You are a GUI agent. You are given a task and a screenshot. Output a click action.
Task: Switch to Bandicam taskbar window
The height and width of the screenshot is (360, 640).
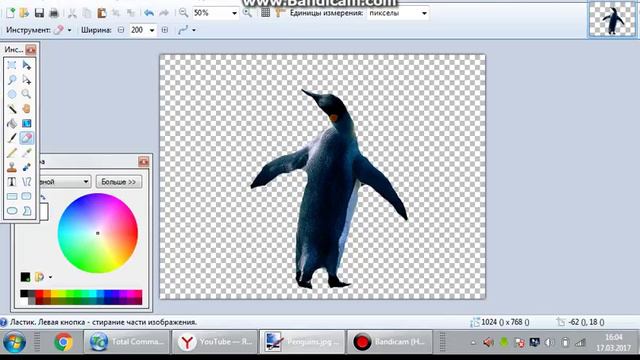pyautogui.click(x=390, y=342)
